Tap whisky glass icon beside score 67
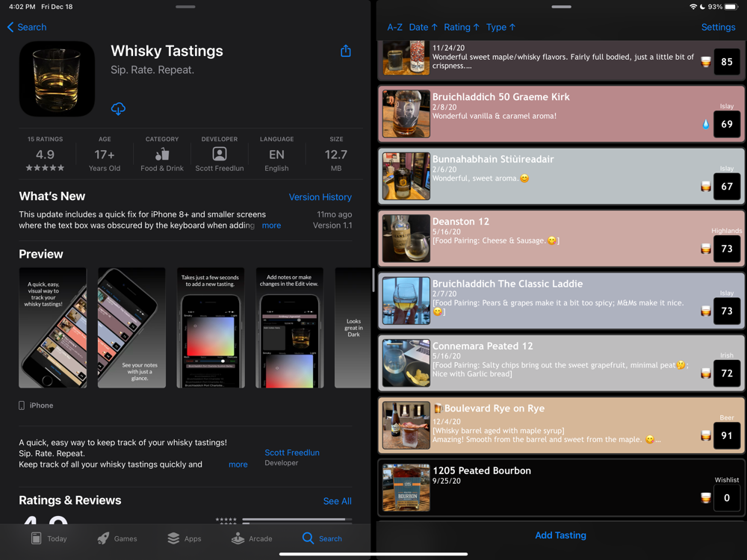The width and height of the screenshot is (747, 560). tap(706, 186)
